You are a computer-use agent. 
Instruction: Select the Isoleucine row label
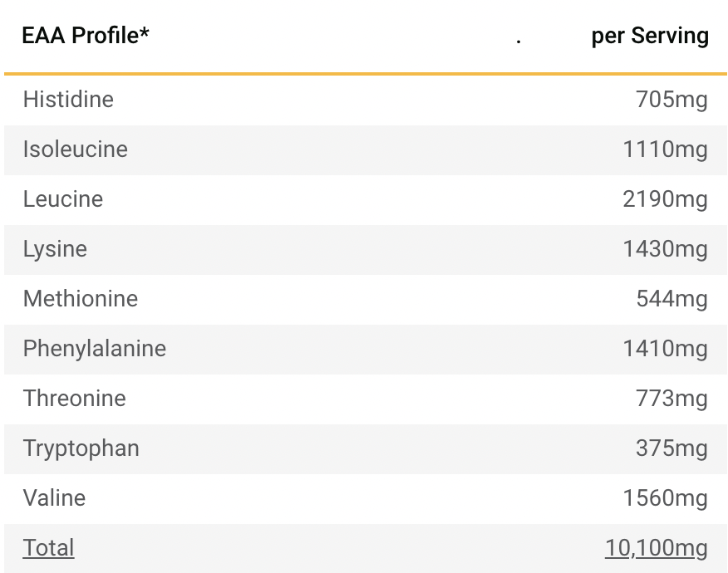[76, 149]
